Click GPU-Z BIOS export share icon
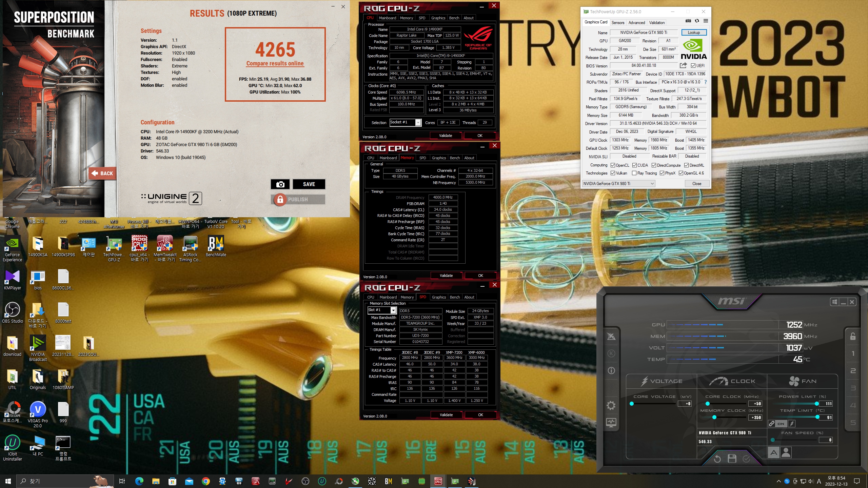The image size is (868, 488). tap(683, 65)
